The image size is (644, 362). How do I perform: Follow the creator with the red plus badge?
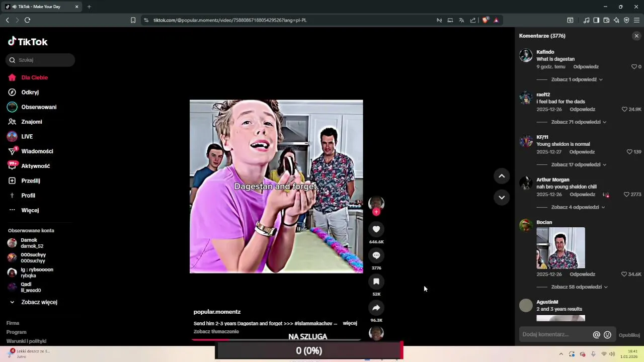point(376,212)
